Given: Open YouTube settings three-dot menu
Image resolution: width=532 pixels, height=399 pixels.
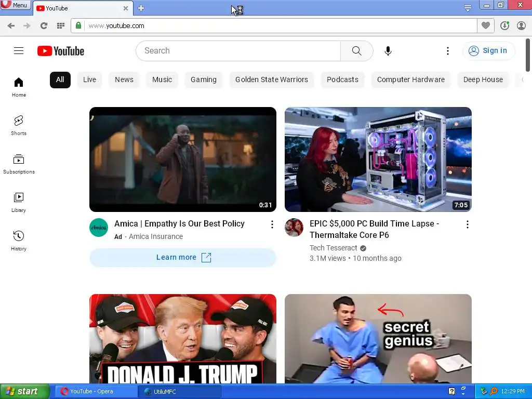Looking at the screenshot, I should 447,51.
